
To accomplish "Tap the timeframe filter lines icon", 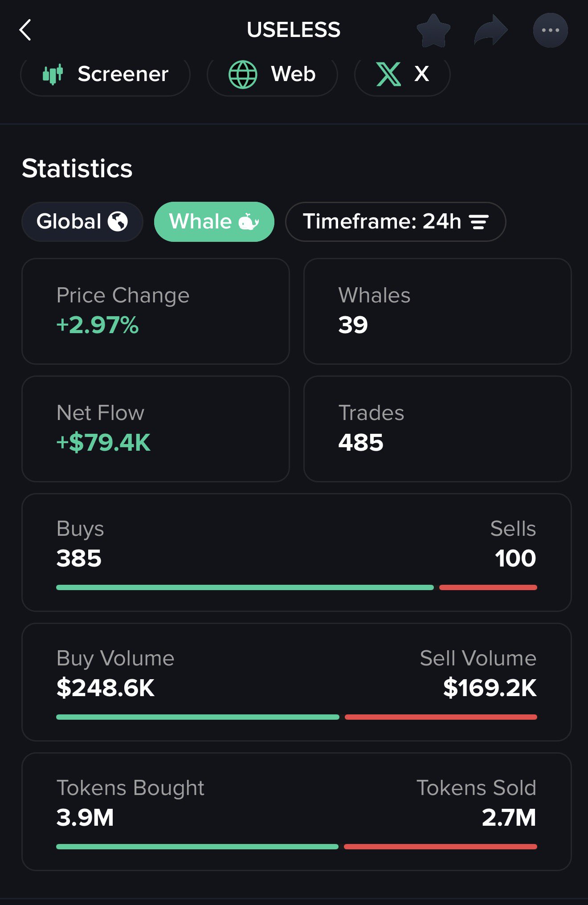I will (479, 221).
